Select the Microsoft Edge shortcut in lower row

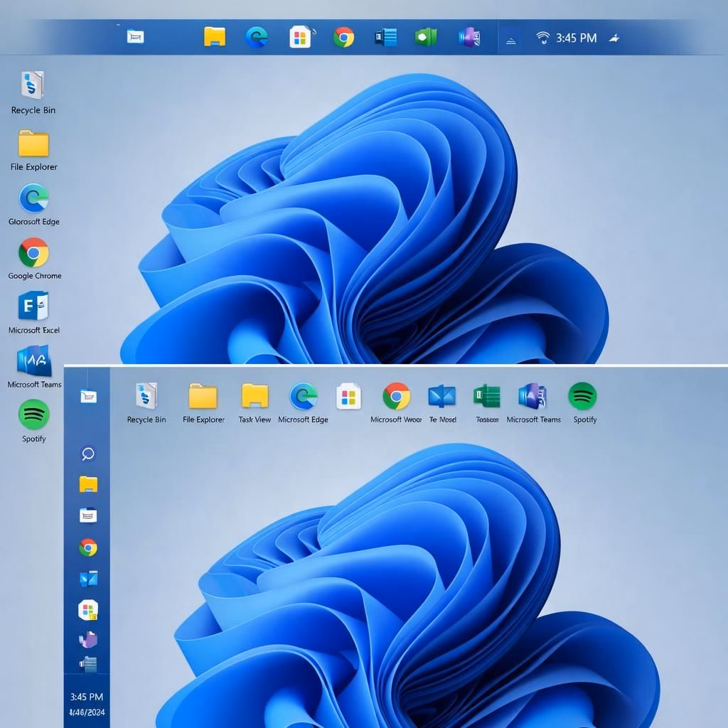tap(303, 402)
